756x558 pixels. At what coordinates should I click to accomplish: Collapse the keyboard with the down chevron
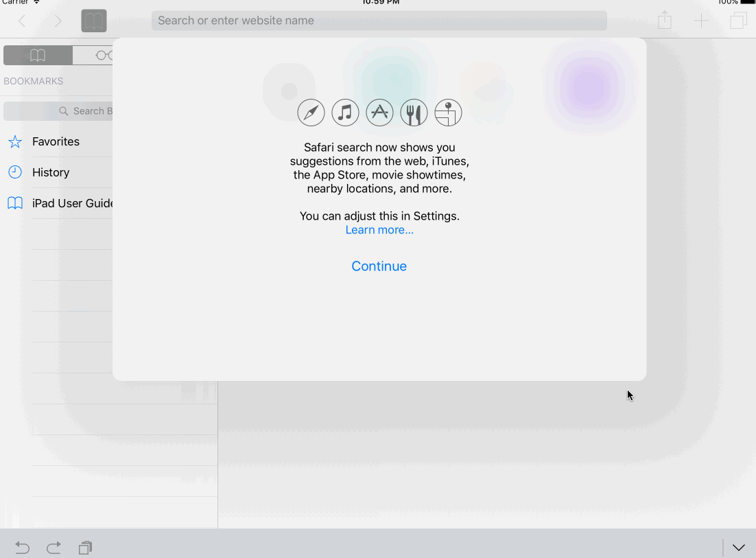point(738,547)
